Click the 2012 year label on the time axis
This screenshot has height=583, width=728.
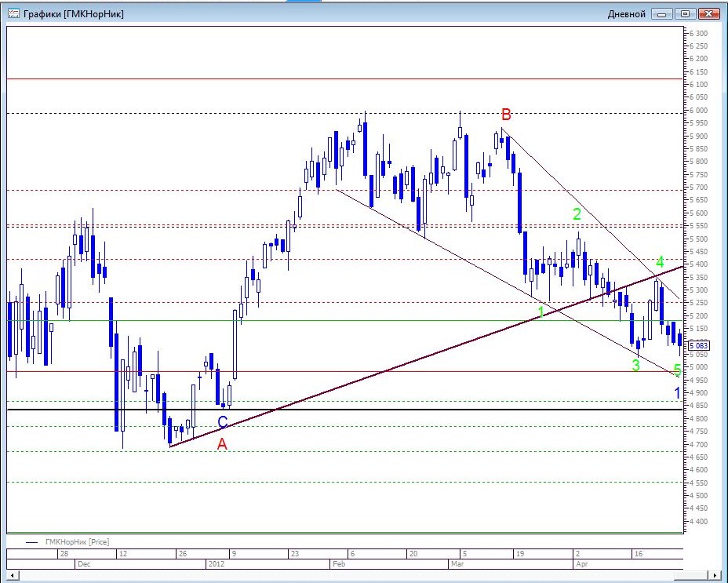pyautogui.click(x=217, y=564)
